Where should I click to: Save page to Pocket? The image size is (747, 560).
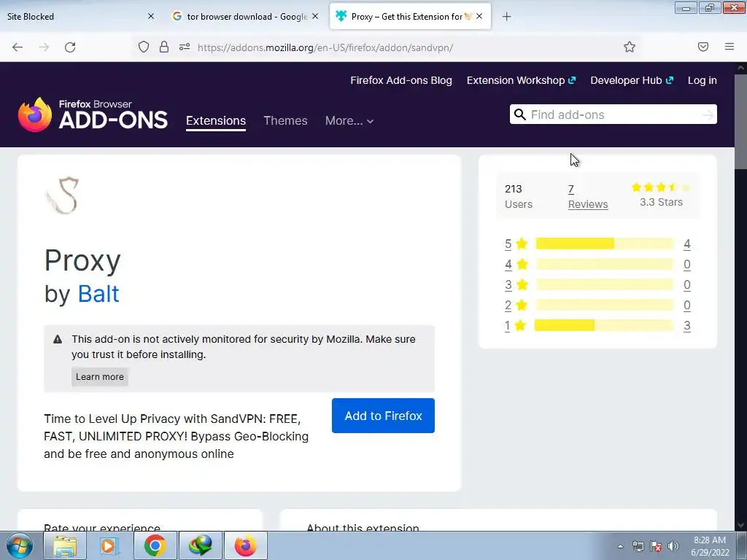[x=703, y=47]
